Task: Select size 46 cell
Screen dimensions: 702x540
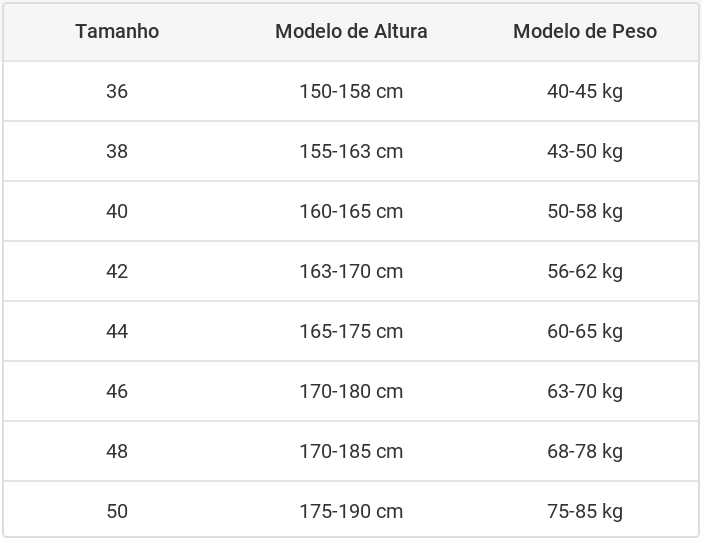Action: click(117, 391)
